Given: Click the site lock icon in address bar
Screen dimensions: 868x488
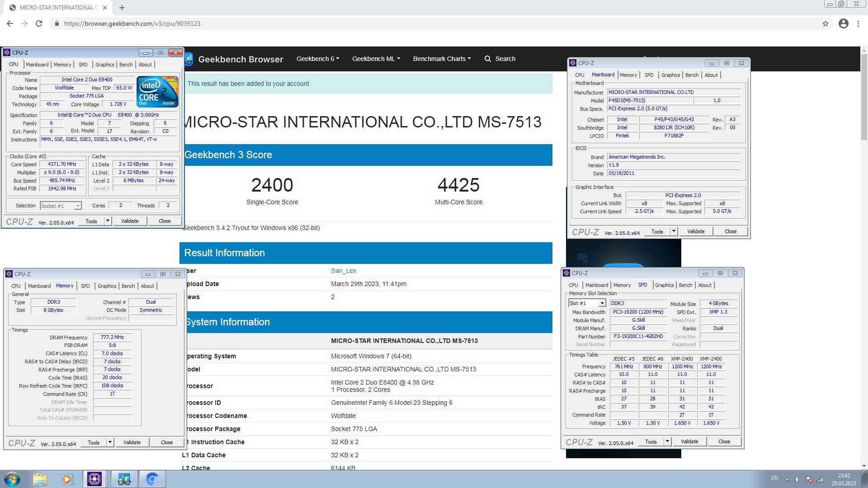Looking at the screenshot, I should click(x=57, y=23).
